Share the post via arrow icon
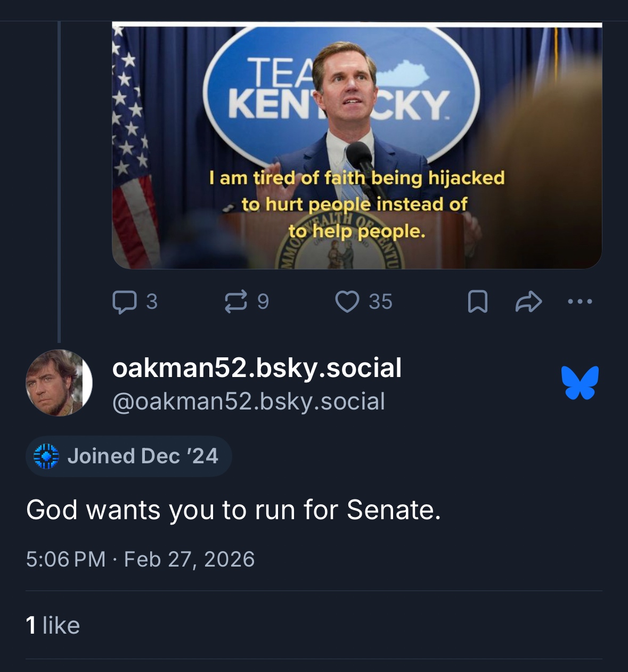This screenshot has height=672, width=628. coord(528,302)
